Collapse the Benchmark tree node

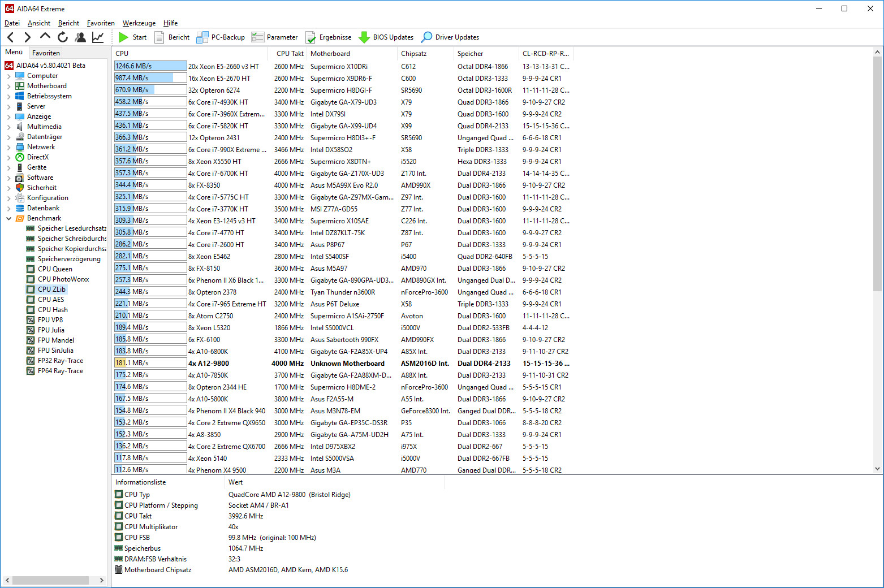coord(8,218)
